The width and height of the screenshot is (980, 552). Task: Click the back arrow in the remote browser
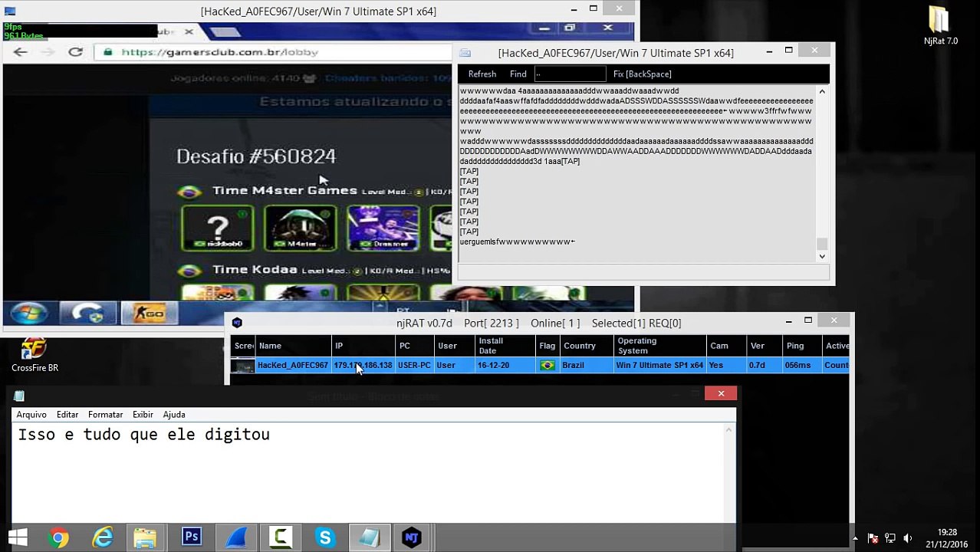(x=20, y=52)
